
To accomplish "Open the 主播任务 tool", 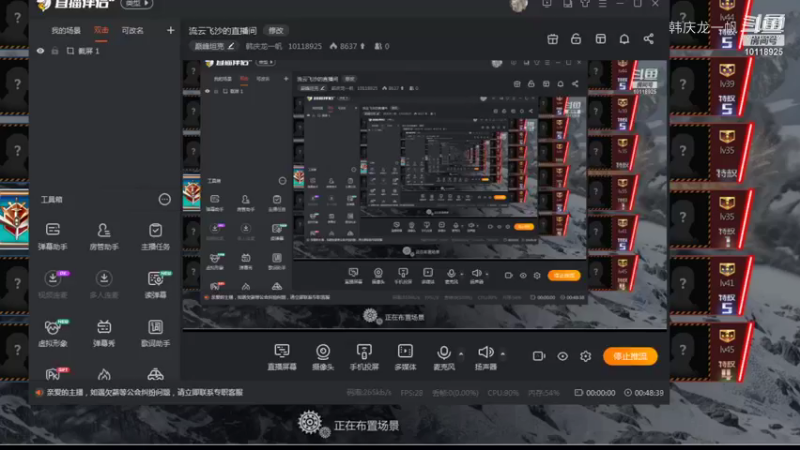I will pyautogui.click(x=156, y=236).
